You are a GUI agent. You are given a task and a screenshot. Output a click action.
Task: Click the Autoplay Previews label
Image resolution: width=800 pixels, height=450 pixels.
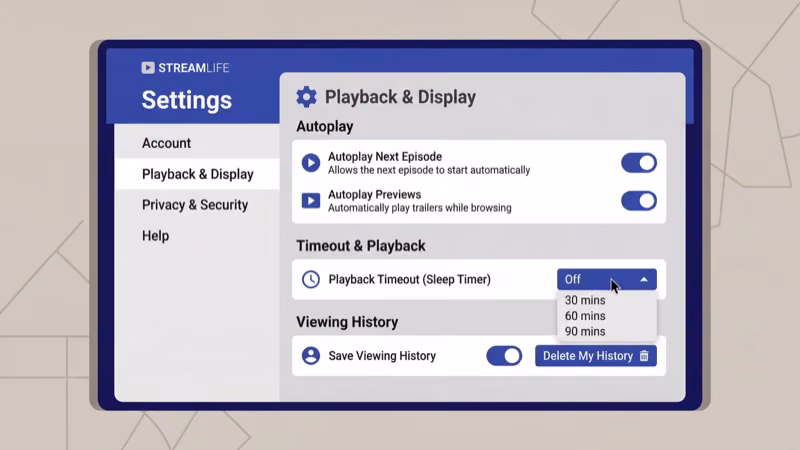(x=374, y=194)
